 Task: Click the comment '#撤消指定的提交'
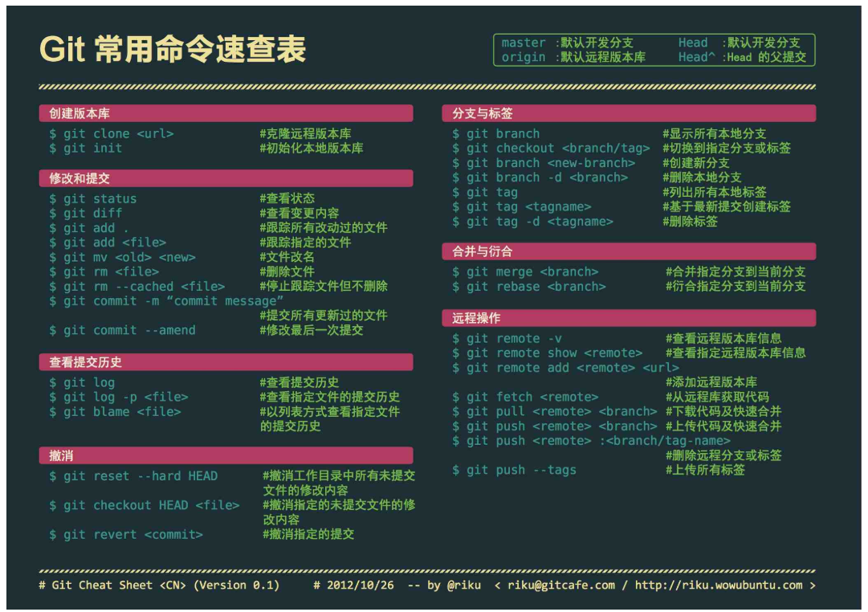point(308,535)
